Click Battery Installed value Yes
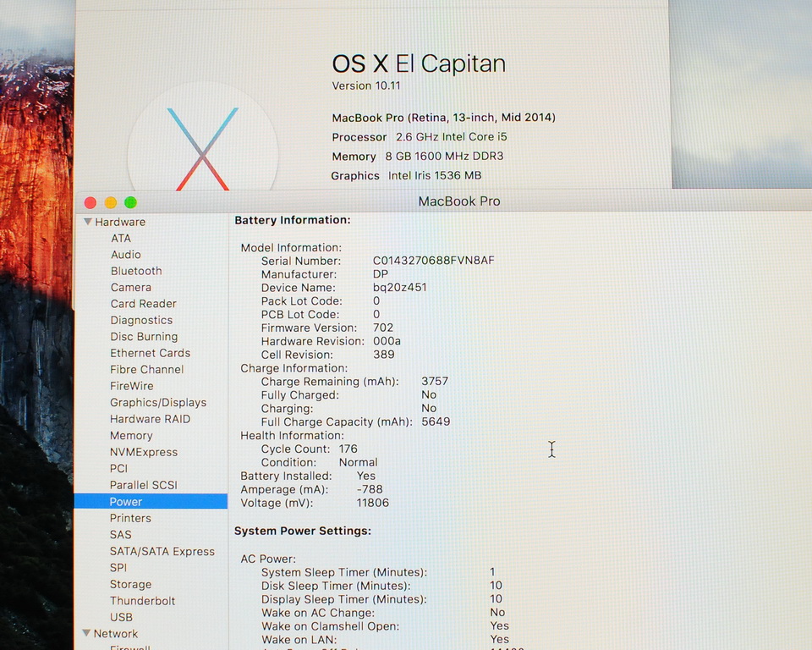The width and height of the screenshot is (812, 650). click(366, 476)
